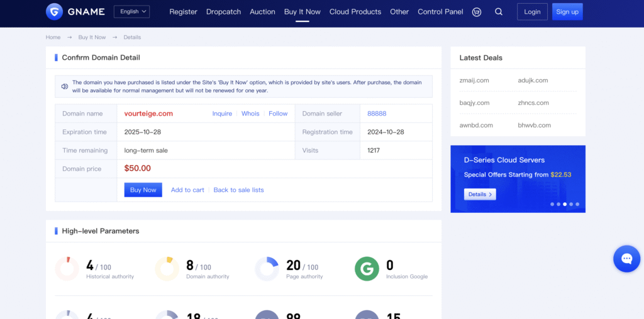Click the long-term sale text
This screenshot has width=644, height=319.
pos(146,151)
